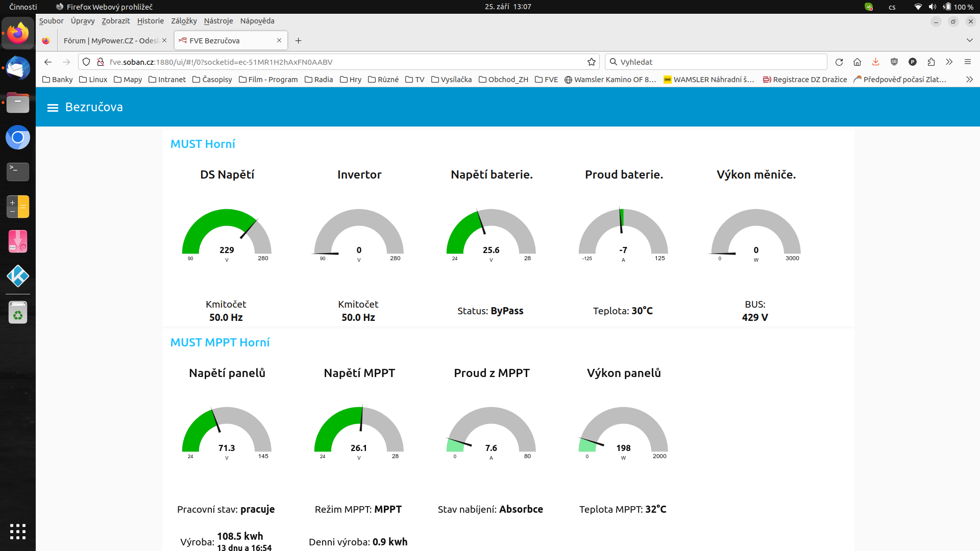
Task: Open the list all tabs dropdown
Action: tap(969, 40)
